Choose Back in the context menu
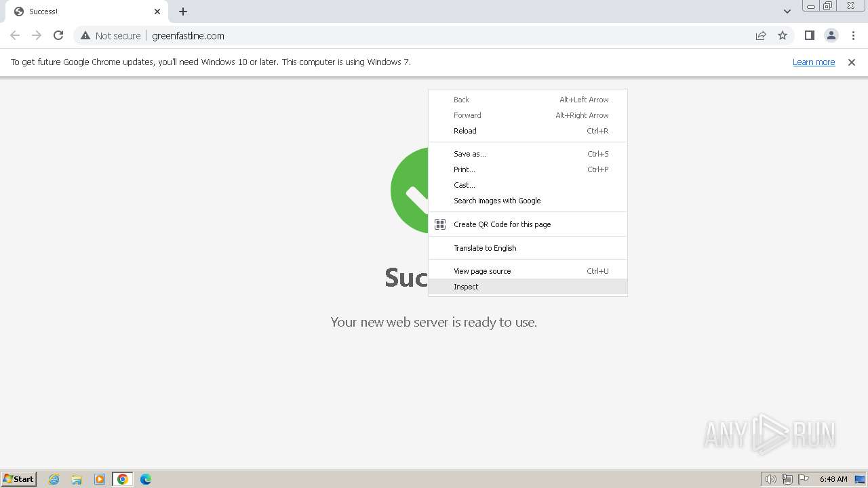Screen dimensions: 868x488 click(528, 100)
